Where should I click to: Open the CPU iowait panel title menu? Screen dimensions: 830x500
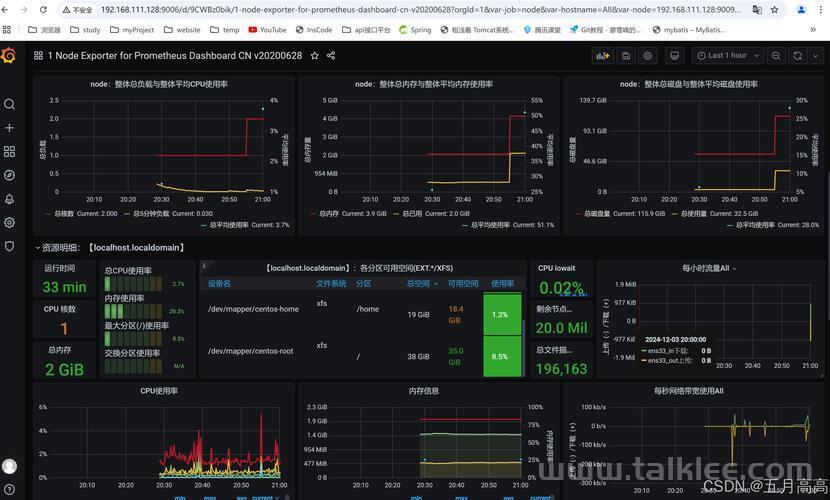(x=556, y=268)
